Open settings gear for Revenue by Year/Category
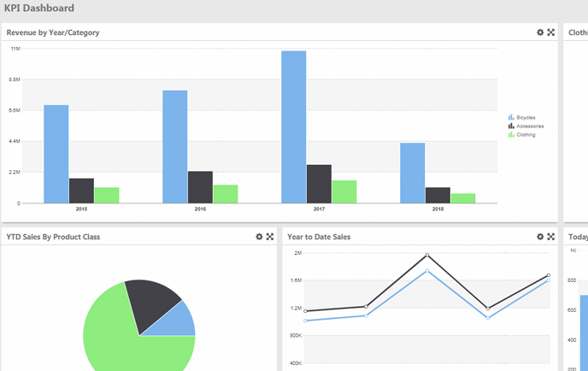The image size is (588, 371). click(540, 32)
